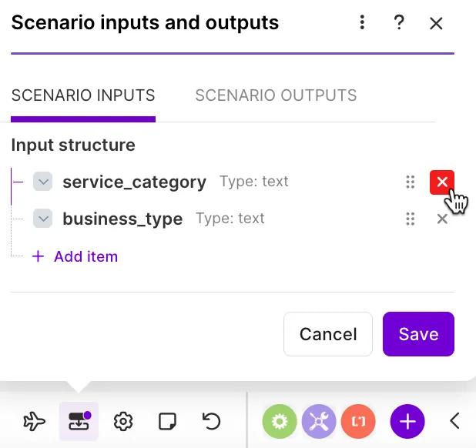
Task: Switch to the Scenario Outputs tab
Action: pyautogui.click(x=276, y=95)
